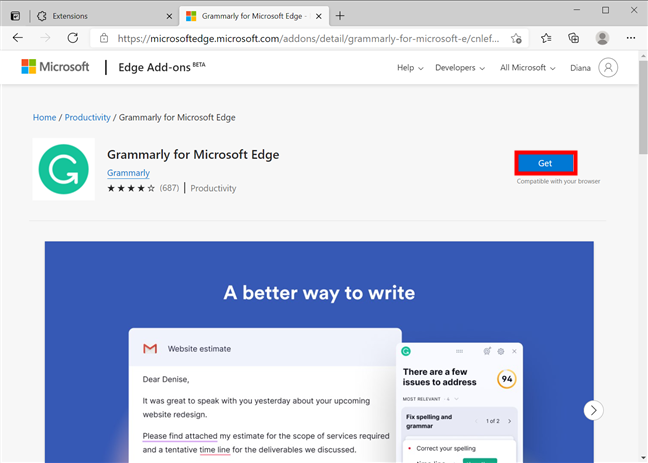The height and width of the screenshot is (463, 648).
Task: Click Website estimate email subject
Action: [199, 349]
